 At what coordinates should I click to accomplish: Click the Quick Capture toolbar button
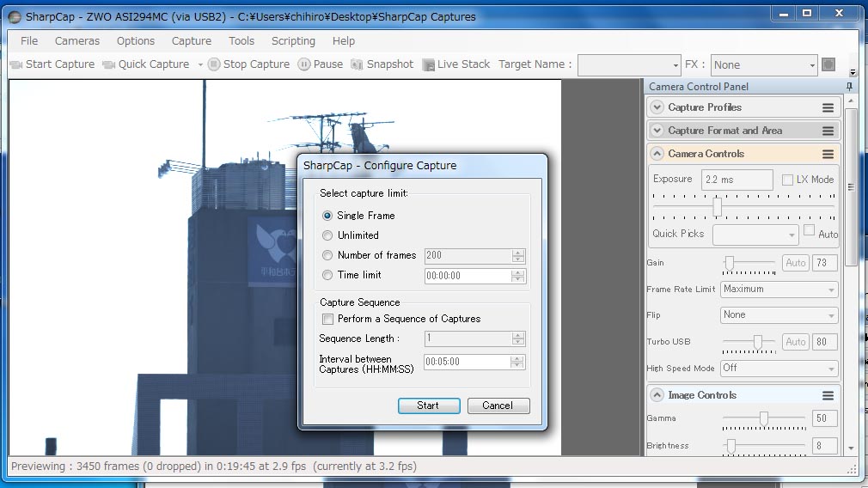pyautogui.click(x=147, y=64)
